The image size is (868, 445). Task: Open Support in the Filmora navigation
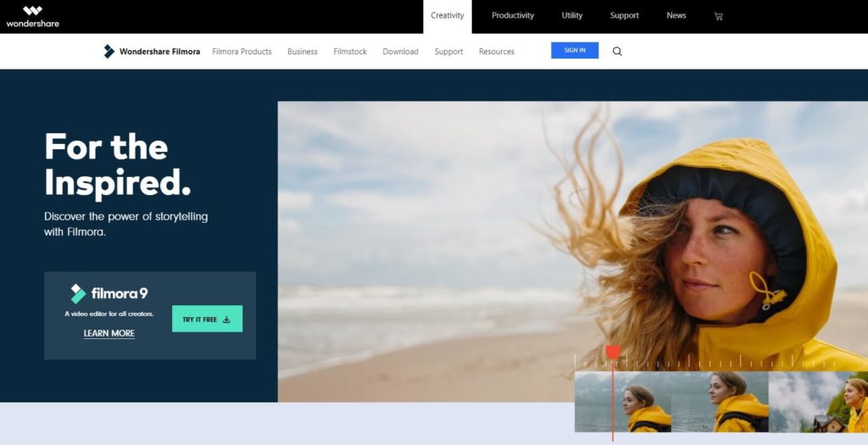coord(448,52)
